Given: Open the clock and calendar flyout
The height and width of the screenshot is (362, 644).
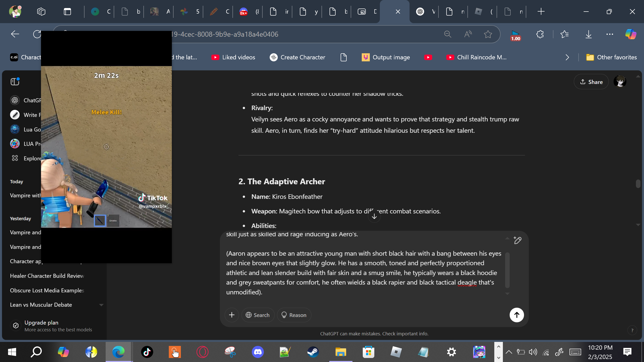Looking at the screenshot, I should point(600,352).
